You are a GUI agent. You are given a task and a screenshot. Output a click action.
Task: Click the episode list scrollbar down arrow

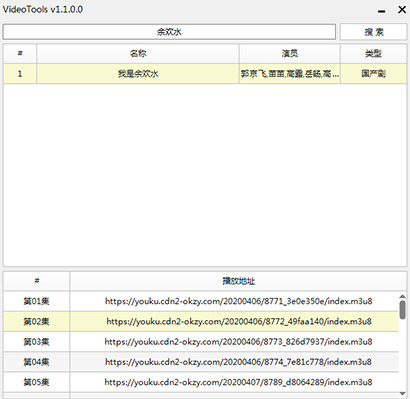402,394
